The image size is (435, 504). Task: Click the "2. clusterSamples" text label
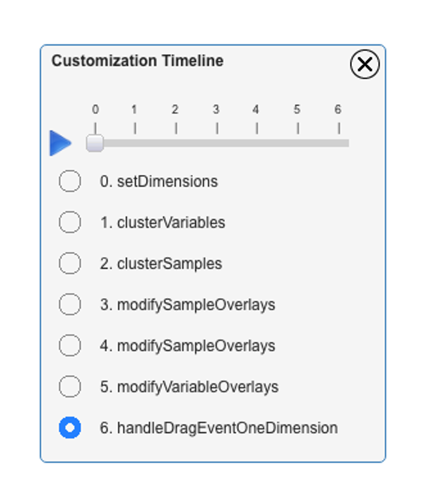tap(161, 264)
